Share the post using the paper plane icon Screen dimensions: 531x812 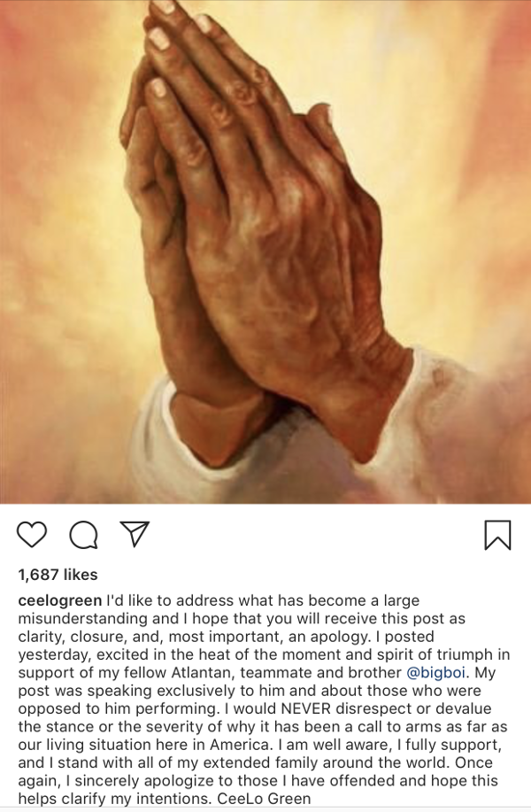coord(135,533)
